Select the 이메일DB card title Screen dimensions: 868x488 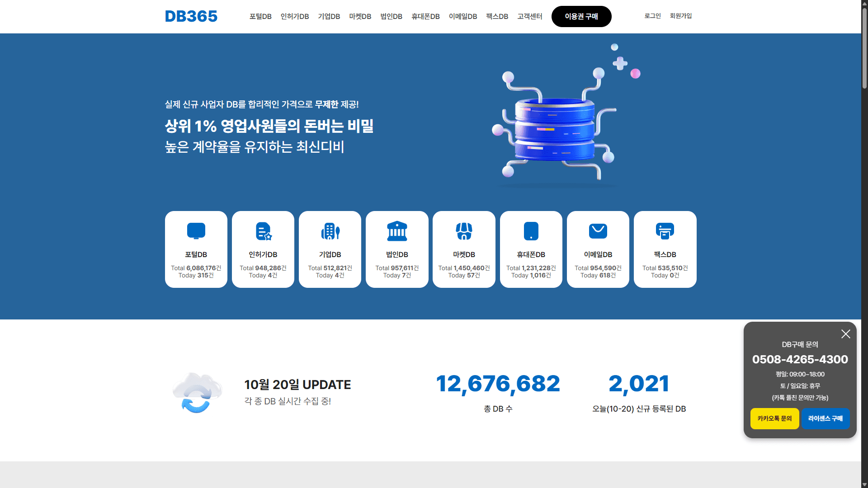(x=598, y=254)
